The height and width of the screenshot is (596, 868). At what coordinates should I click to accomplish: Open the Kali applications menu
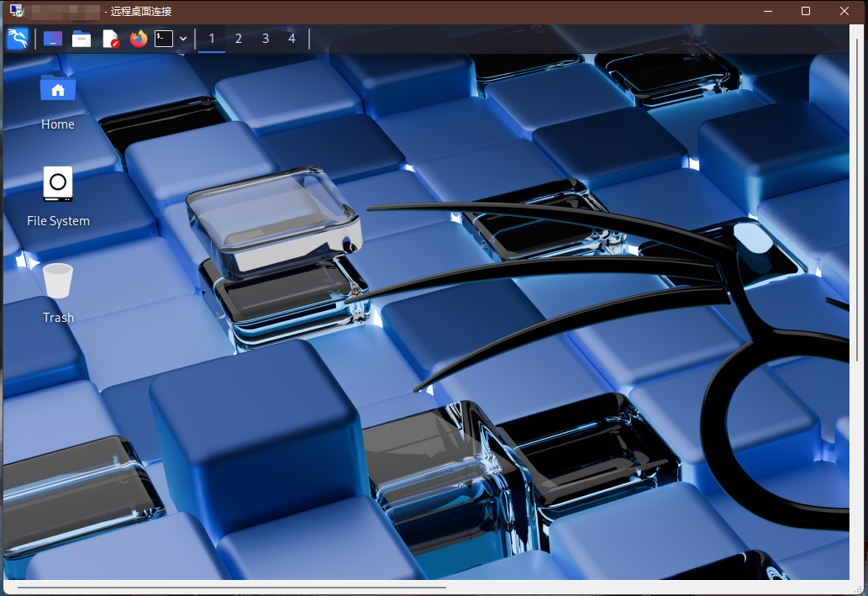[x=18, y=39]
